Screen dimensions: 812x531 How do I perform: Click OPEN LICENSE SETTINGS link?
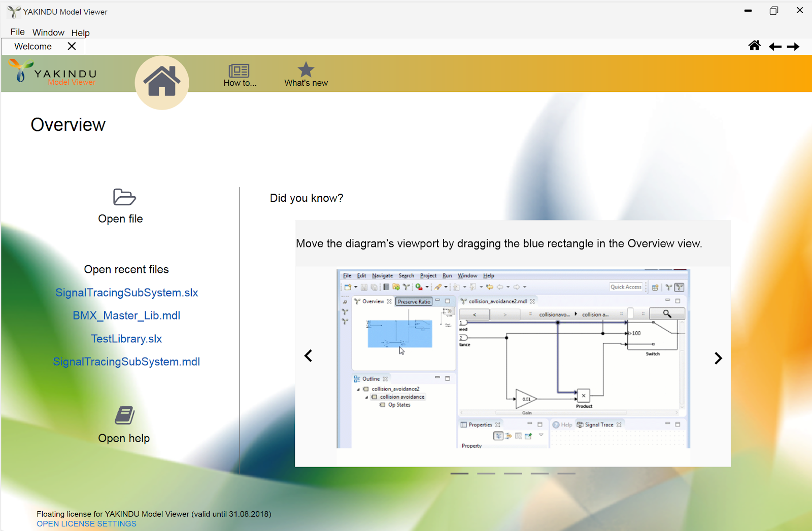86,524
